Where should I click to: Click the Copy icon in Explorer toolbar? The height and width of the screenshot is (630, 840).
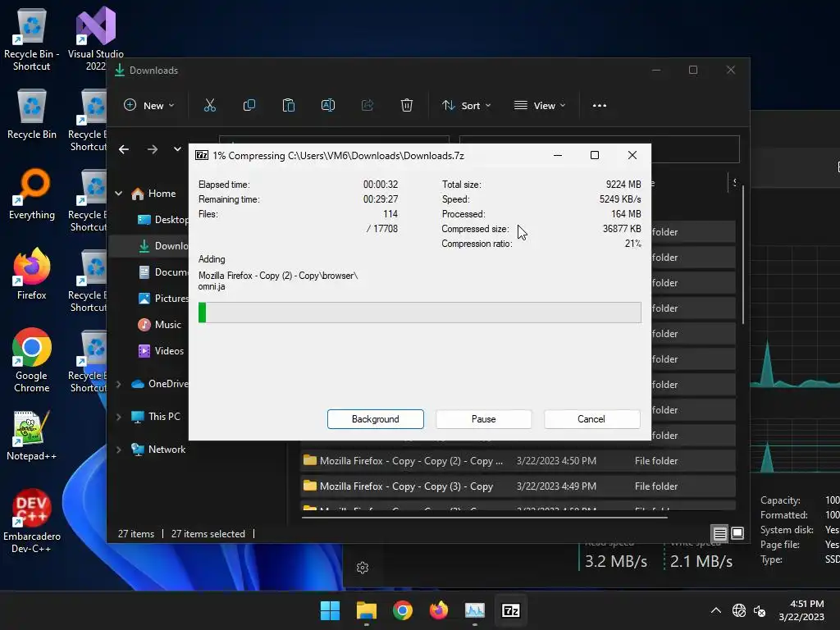(x=249, y=106)
